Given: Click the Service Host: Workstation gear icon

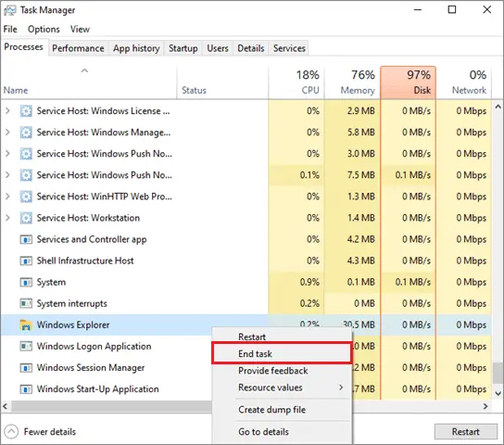Looking at the screenshot, I should coord(26,218).
